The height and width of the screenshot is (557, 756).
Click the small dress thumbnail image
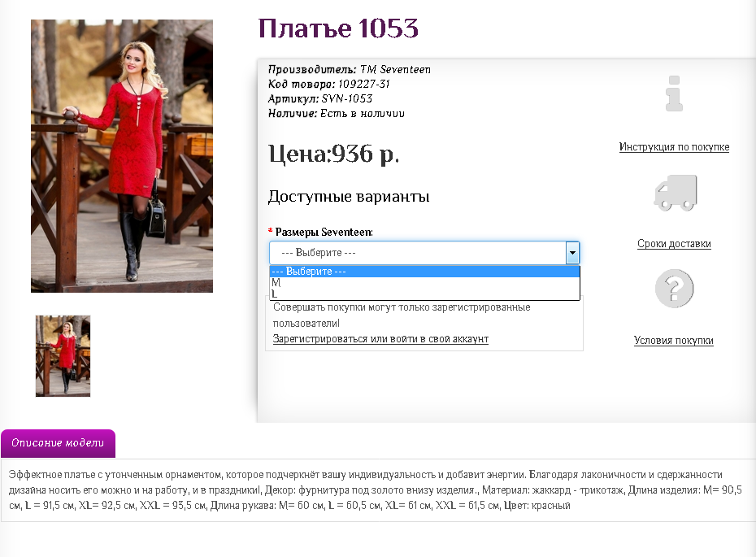click(63, 356)
